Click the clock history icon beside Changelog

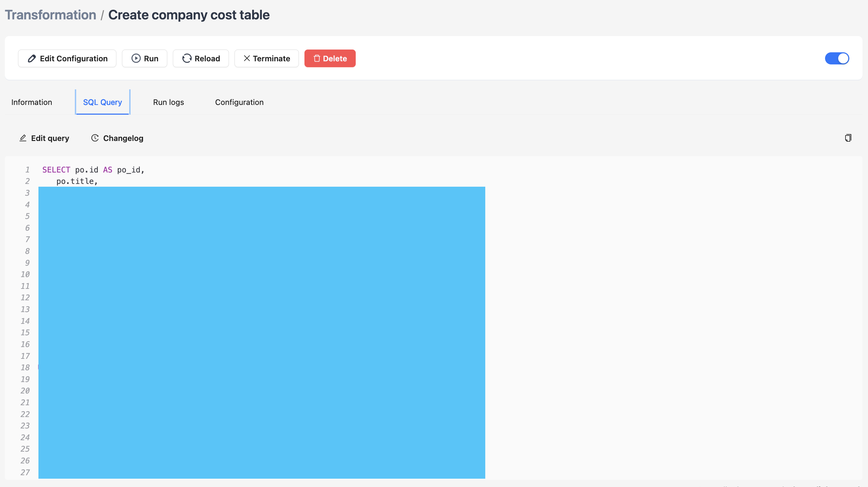95,138
